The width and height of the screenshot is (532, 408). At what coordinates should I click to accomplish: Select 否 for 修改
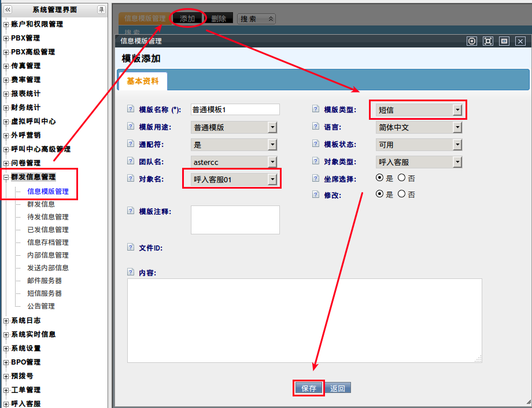(x=402, y=194)
